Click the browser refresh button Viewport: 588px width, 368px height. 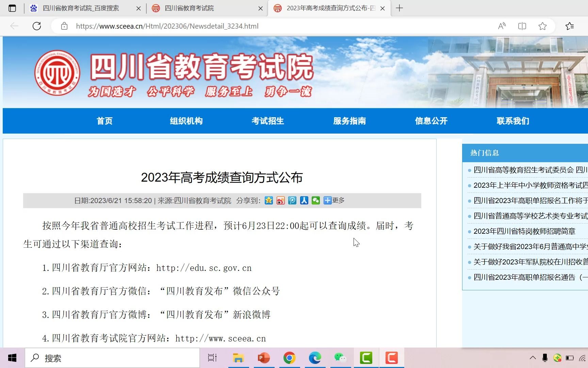point(37,26)
